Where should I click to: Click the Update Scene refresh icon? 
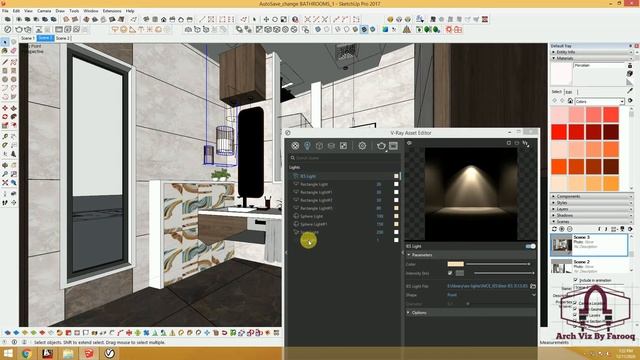554,229
